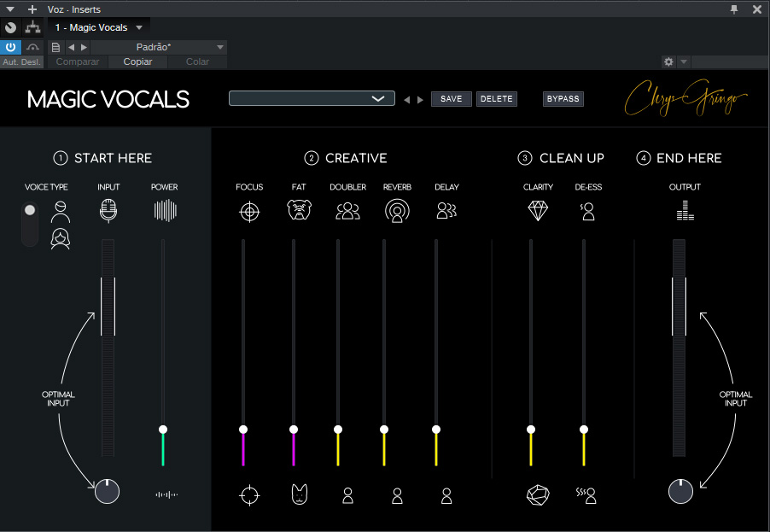Click the Doubler slider handle
The height and width of the screenshot is (532, 770).
(338, 430)
